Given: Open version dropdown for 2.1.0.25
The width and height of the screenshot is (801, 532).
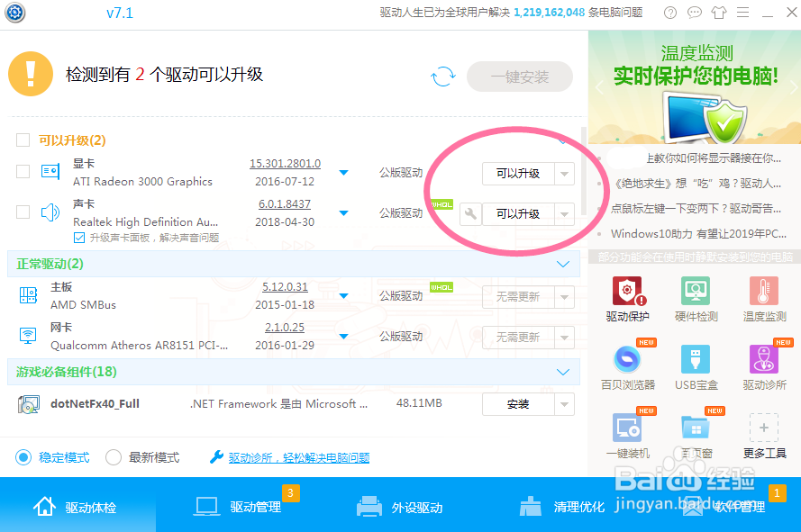Looking at the screenshot, I should pos(344,337).
